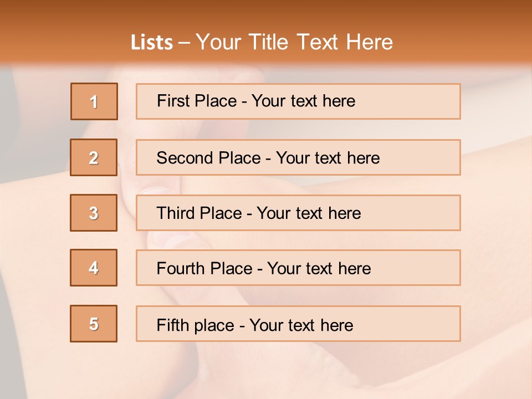Select the number 5 box
The height and width of the screenshot is (399, 532).
[x=94, y=324]
